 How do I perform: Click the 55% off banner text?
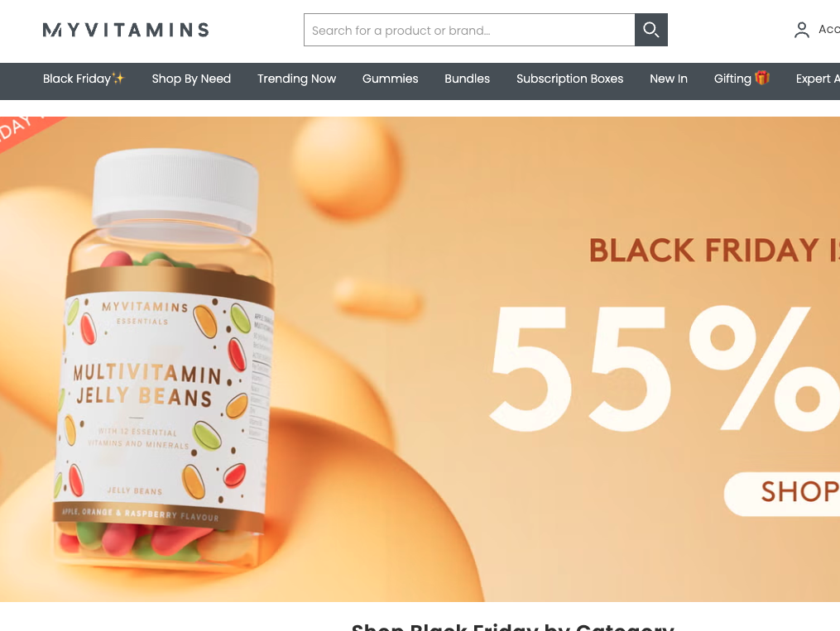pyautogui.click(x=665, y=368)
